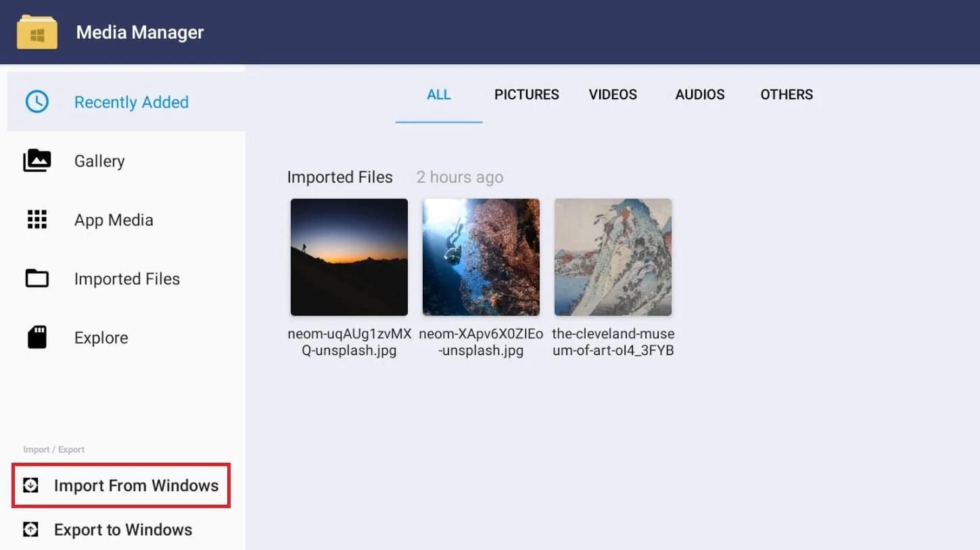
Task: Click the Import From Windows download icon
Action: click(30, 485)
